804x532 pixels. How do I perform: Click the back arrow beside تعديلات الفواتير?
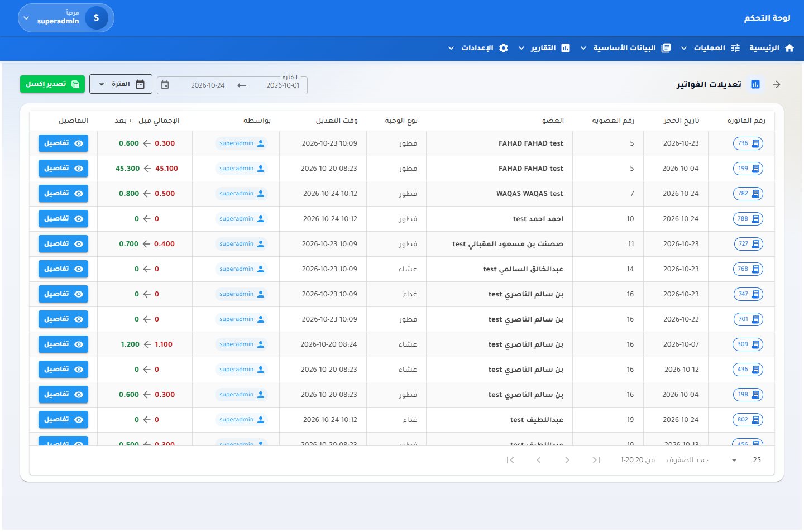point(776,84)
